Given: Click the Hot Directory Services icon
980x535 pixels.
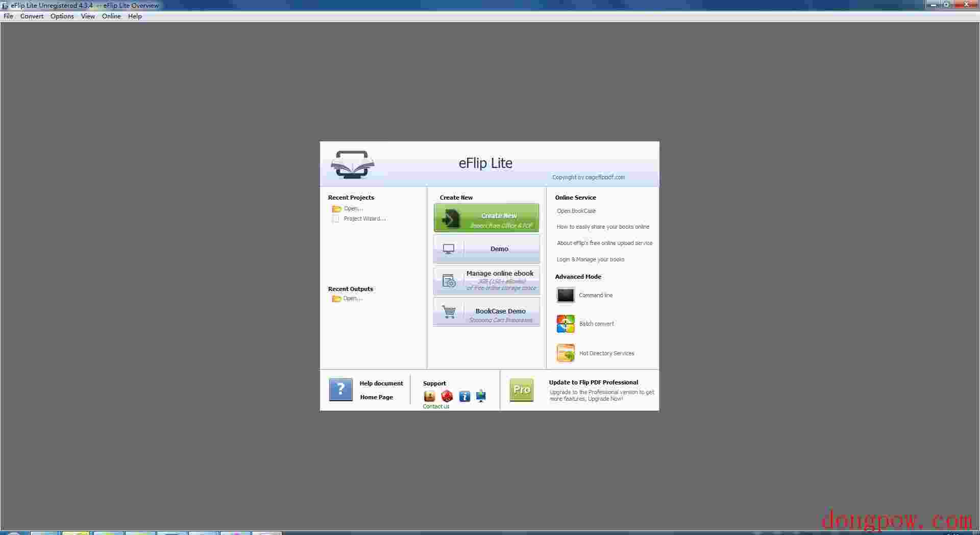Looking at the screenshot, I should [x=566, y=353].
